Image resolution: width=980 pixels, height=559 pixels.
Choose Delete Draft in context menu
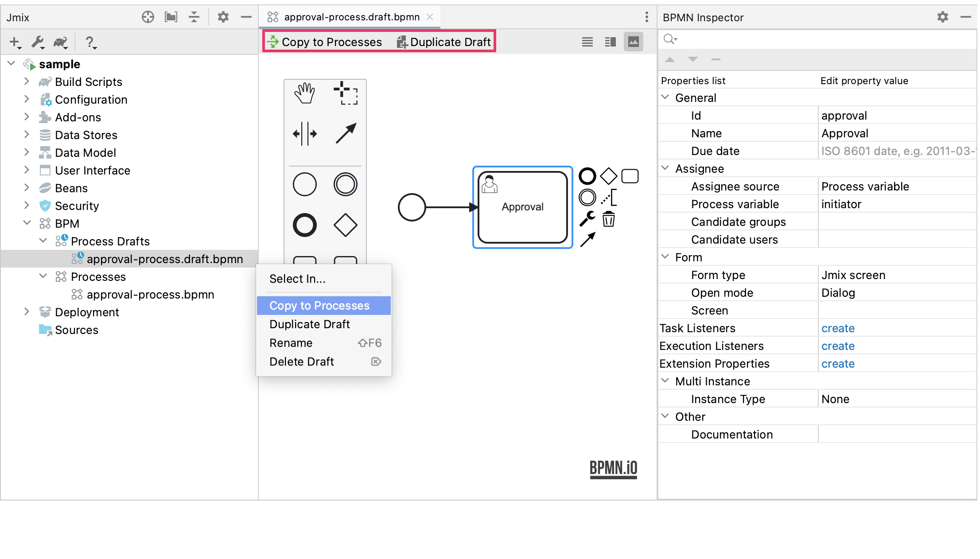click(324, 361)
